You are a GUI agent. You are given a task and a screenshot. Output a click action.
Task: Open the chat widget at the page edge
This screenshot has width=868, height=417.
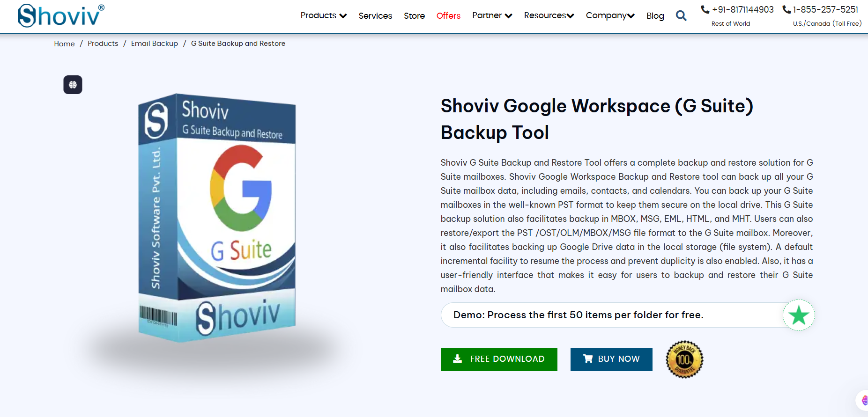click(862, 400)
